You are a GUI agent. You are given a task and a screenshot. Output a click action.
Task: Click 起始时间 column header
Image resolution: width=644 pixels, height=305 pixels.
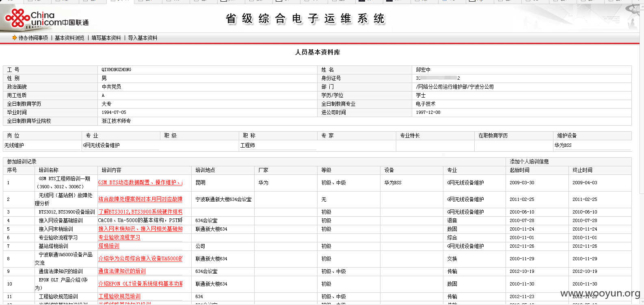tap(519, 170)
